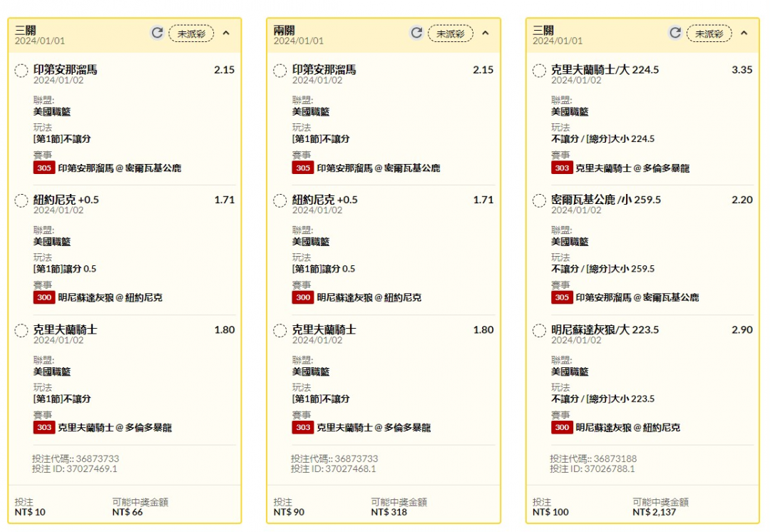Click the stake amount NT$ 100
This screenshot has height=532, width=770.
coord(550,512)
